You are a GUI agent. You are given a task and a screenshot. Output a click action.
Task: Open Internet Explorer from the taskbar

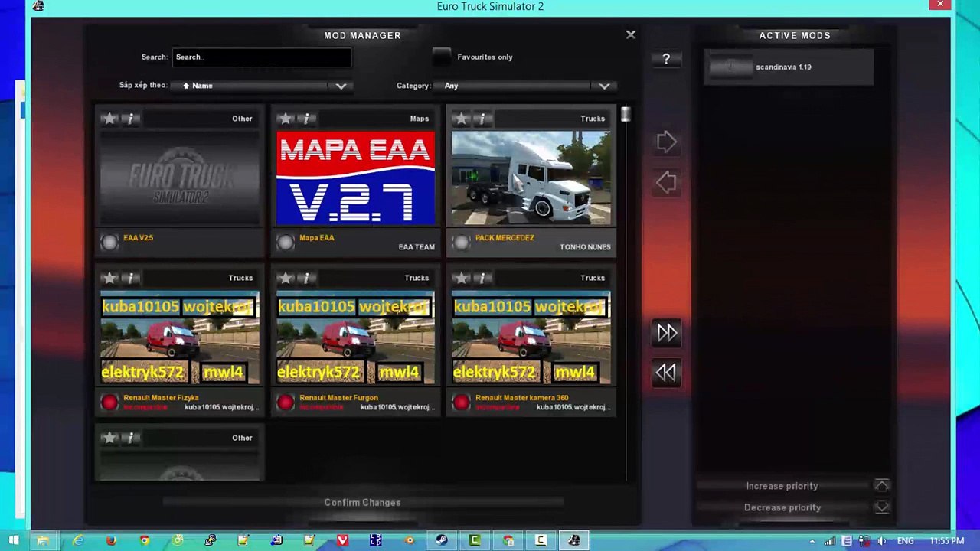click(x=77, y=540)
